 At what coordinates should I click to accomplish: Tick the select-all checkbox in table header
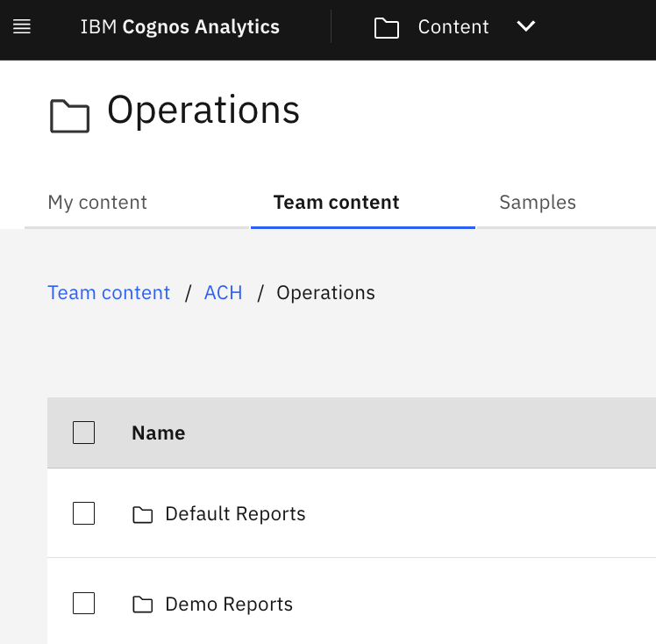[x=83, y=433]
